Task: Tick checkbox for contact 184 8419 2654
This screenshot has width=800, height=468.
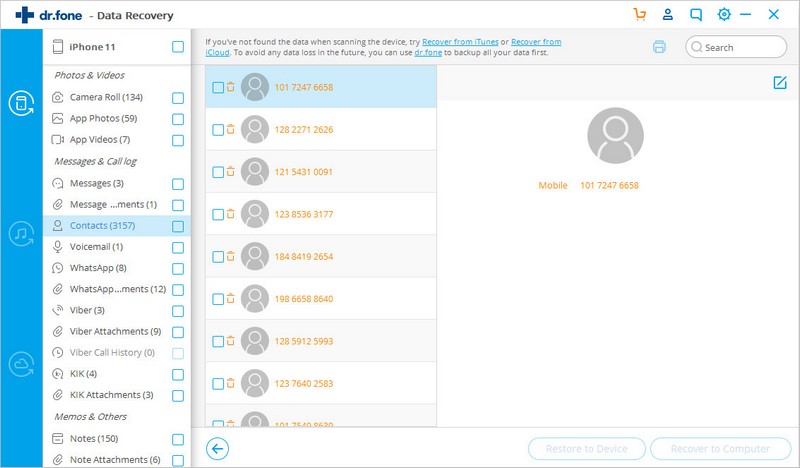Action: (218, 257)
